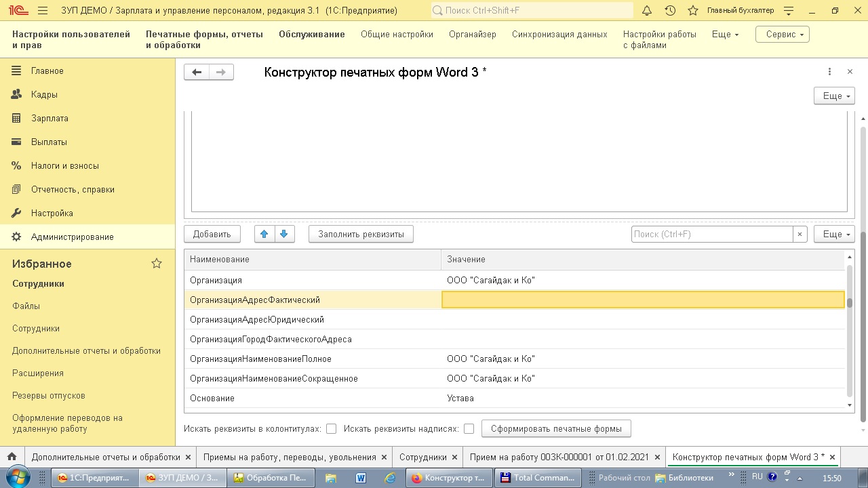Screen dimensions: 868x488
Task: Open Синхронизация данных menu item
Action: pyautogui.click(x=559, y=34)
